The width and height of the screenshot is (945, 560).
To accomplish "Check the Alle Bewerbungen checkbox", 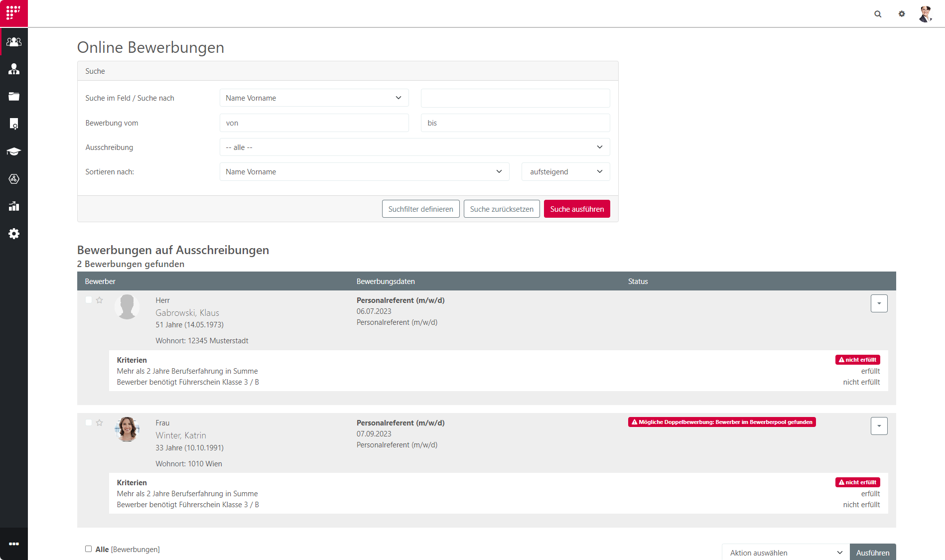I will point(89,549).
